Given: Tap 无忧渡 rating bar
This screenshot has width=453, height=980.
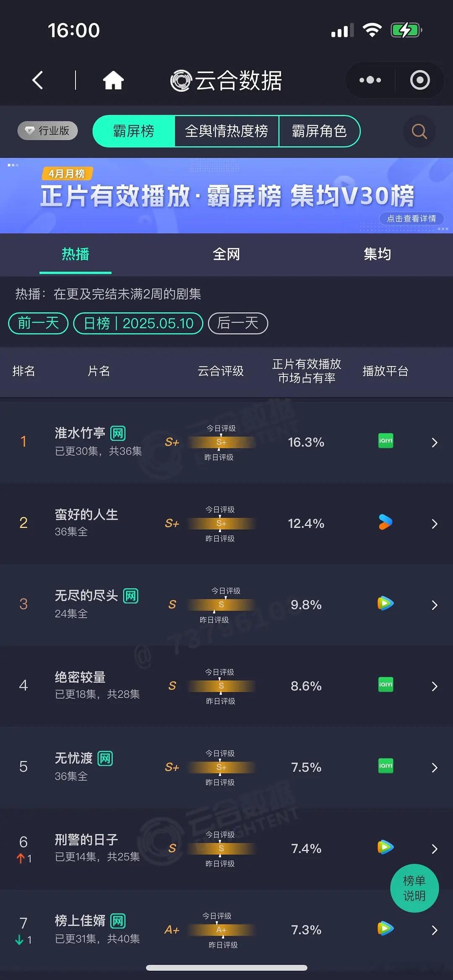Looking at the screenshot, I should pos(221,767).
